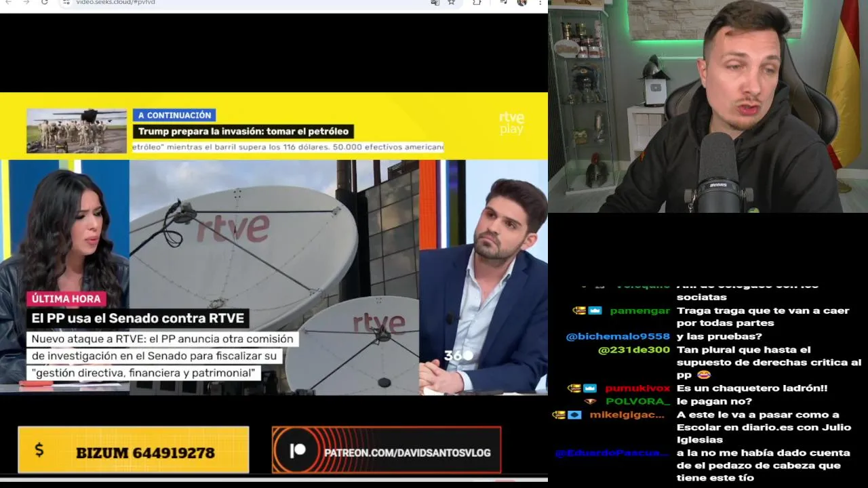Click chat message y las pruebas?

click(719, 336)
